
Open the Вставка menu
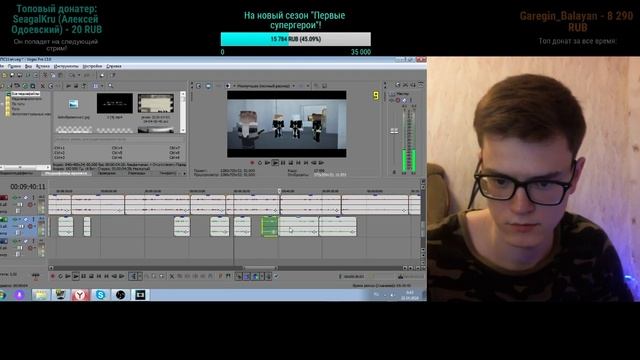[x=42, y=66]
